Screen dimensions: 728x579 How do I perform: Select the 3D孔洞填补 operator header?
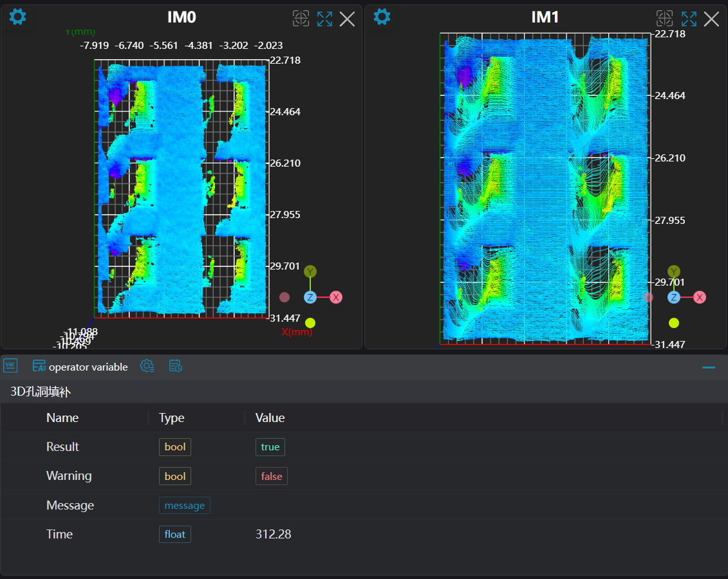(x=40, y=392)
